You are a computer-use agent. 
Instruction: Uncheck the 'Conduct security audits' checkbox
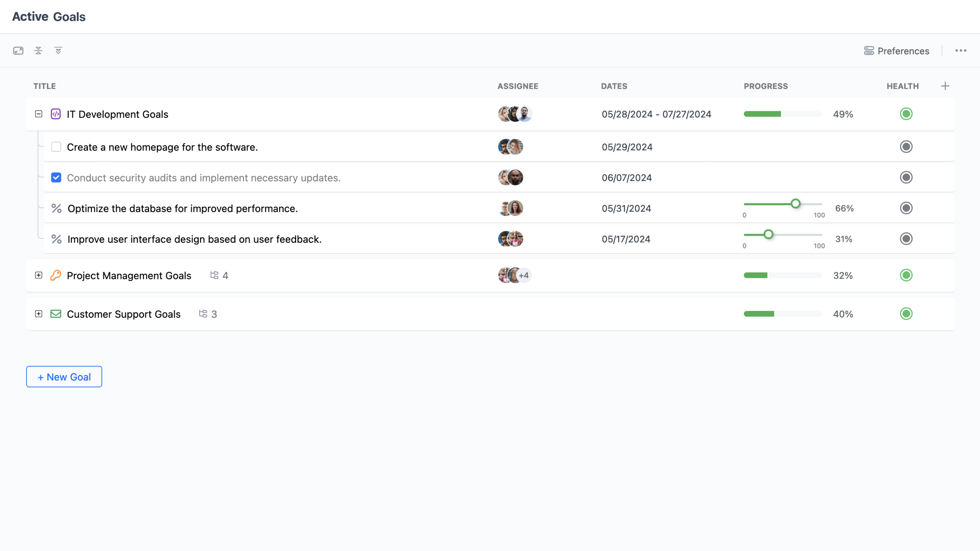tap(56, 178)
